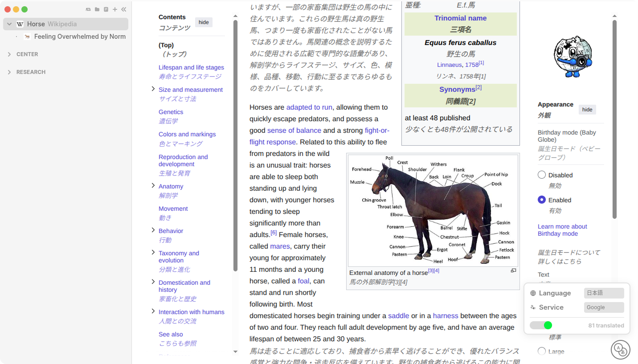
Task: Click the tent-shaped icon in sidebar toolbar
Action: coord(88,9)
